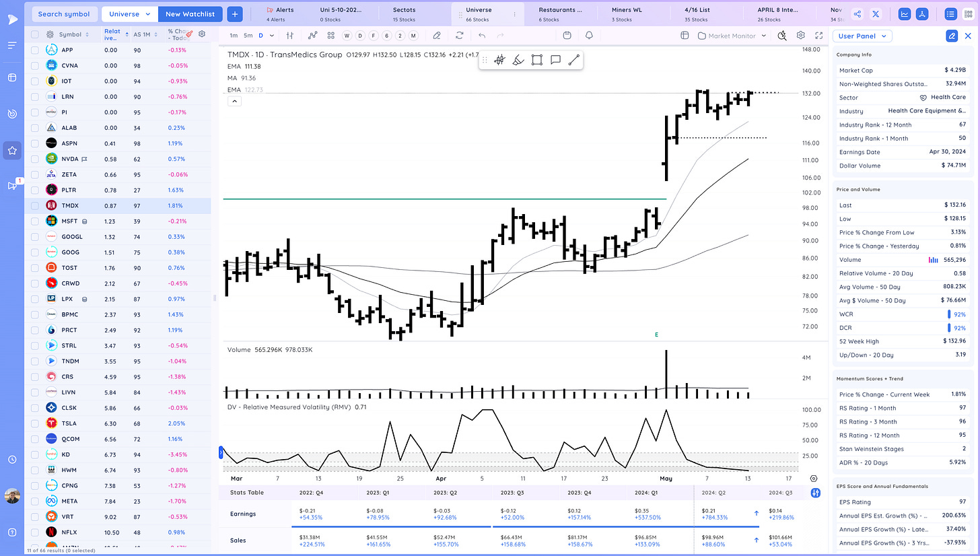Viewport: 980px width, 556px height.
Task: Open the indicators icon in the chart toolbar
Action: (313, 36)
